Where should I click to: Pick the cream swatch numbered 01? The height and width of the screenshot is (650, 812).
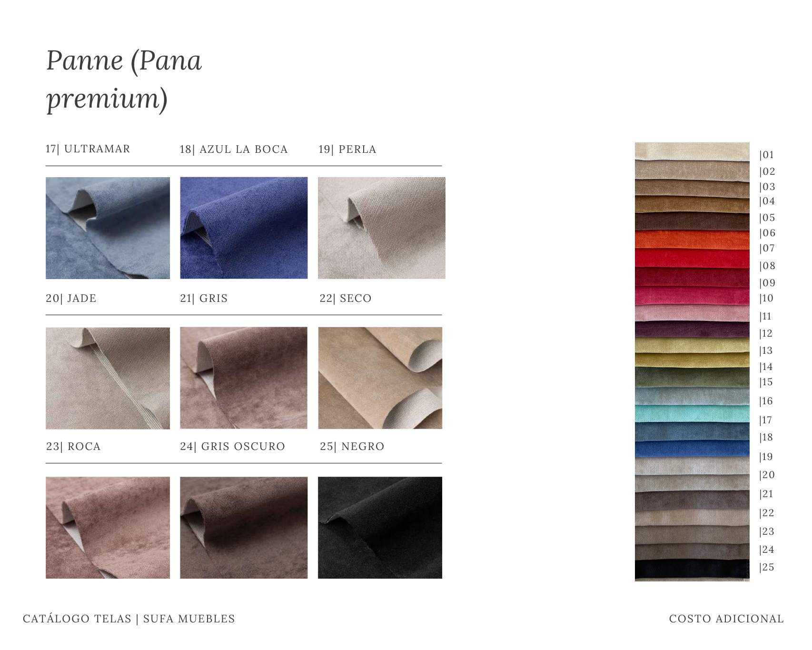pos(692,151)
